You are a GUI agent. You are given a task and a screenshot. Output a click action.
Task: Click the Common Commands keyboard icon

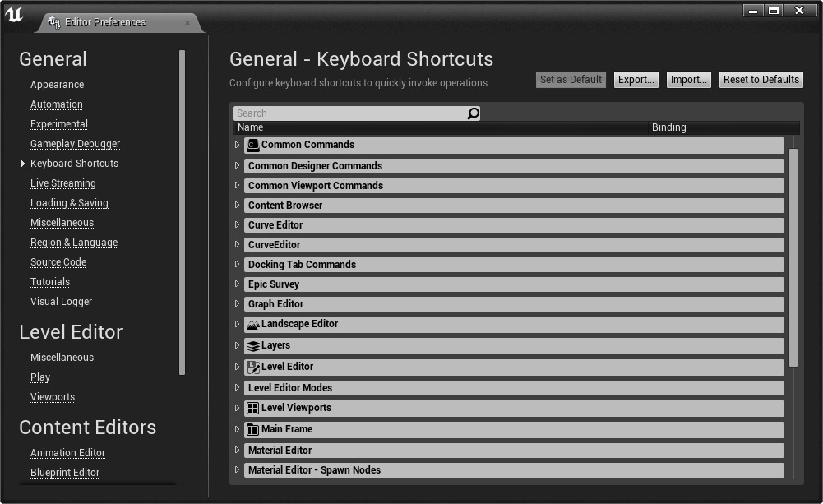(252, 145)
